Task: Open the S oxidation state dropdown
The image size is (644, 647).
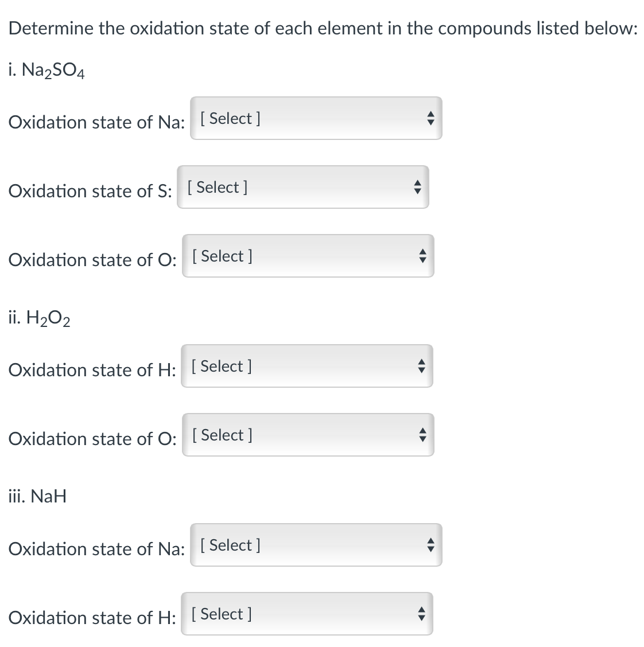Action: pos(303,187)
